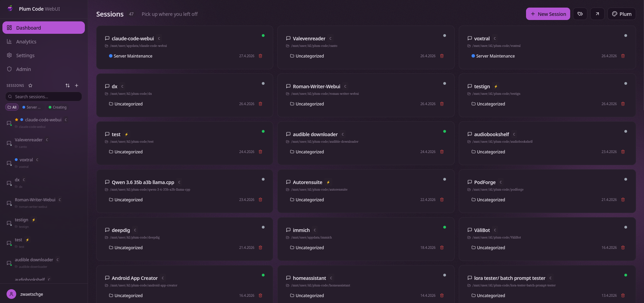The width and height of the screenshot is (644, 303).
Task: Click the lightning bolt icon on the testign card
Action: [x=496, y=87]
